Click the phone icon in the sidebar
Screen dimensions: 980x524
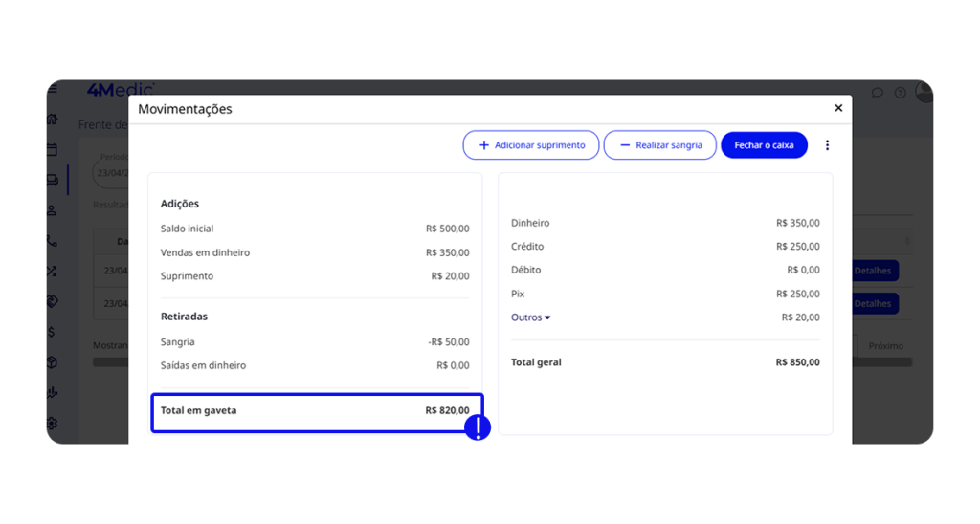point(53,241)
